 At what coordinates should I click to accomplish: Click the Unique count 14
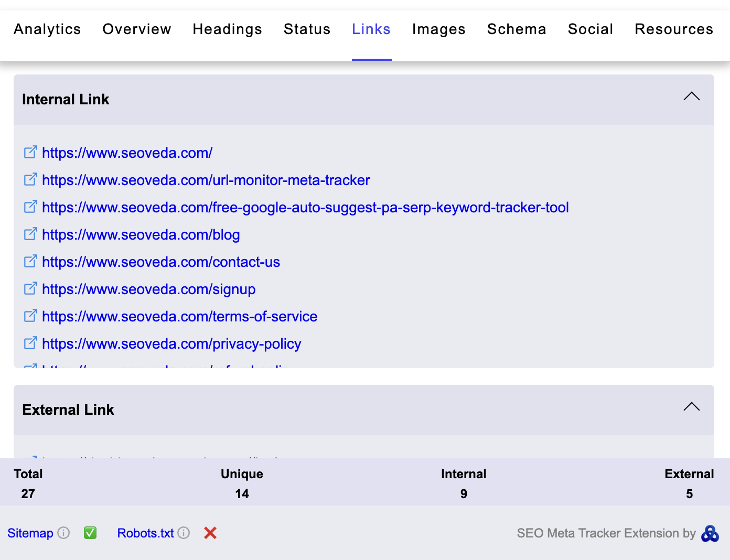pyautogui.click(x=242, y=494)
